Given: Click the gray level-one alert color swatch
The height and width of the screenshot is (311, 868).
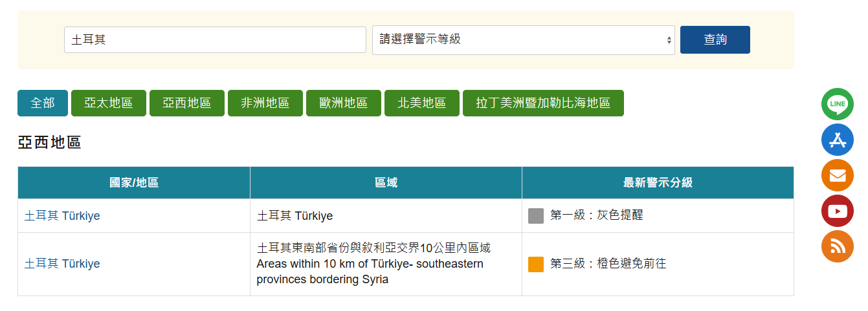Looking at the screenshot, I should [536, 216].
